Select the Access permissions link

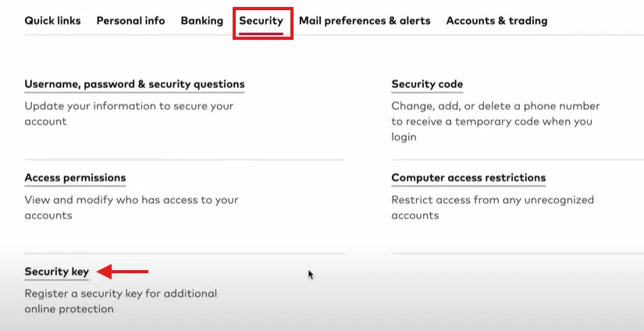(75, 178)
